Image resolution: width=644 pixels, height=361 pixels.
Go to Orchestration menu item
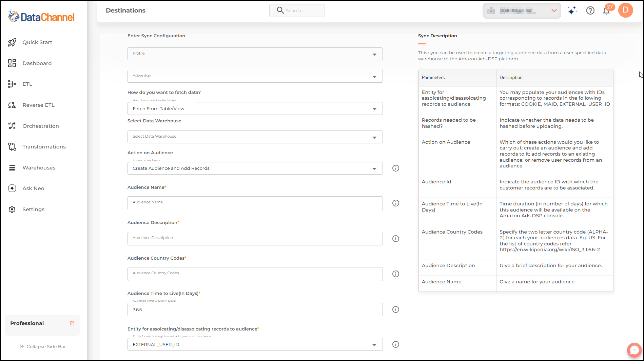pyautogui.click(x=41, y=126)
